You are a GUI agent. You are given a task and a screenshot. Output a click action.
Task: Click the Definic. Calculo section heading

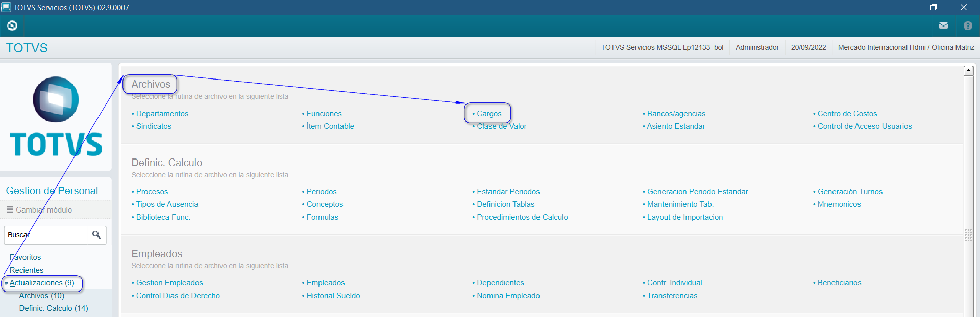click(x=167, y=163)
